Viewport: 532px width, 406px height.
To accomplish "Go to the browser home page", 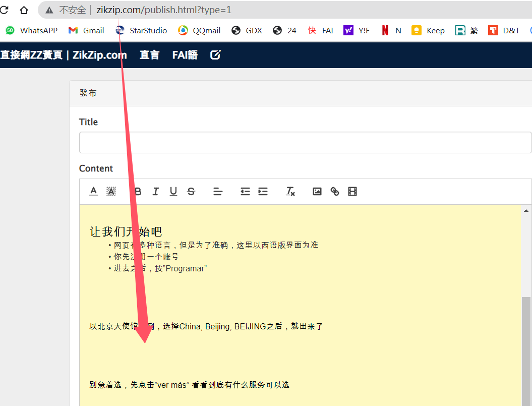I will [24, 10].
